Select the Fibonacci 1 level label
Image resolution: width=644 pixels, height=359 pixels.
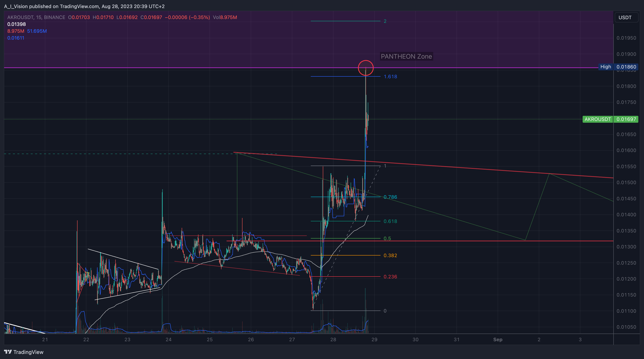(x=385, y=166)
